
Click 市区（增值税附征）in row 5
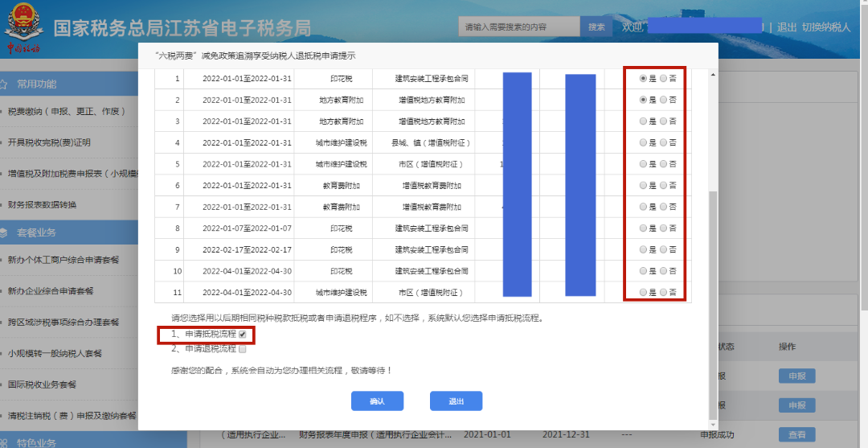[x=432, y=164]
